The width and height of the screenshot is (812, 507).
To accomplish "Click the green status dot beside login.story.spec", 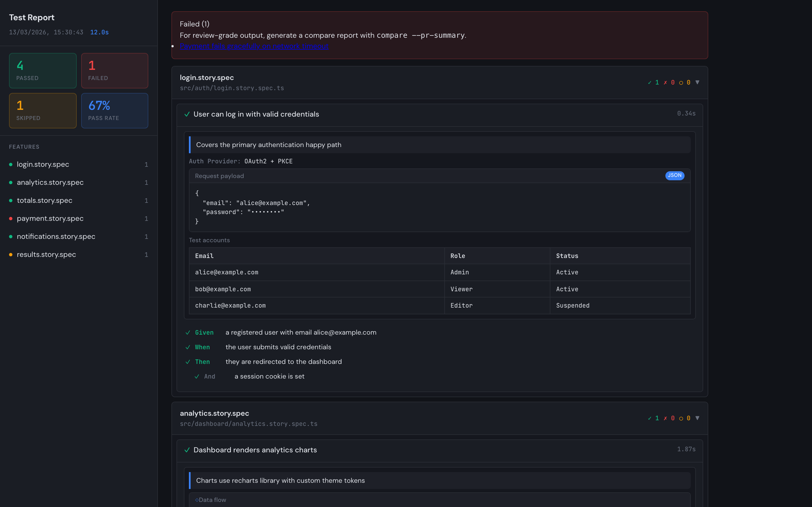I will pos(11,164).
